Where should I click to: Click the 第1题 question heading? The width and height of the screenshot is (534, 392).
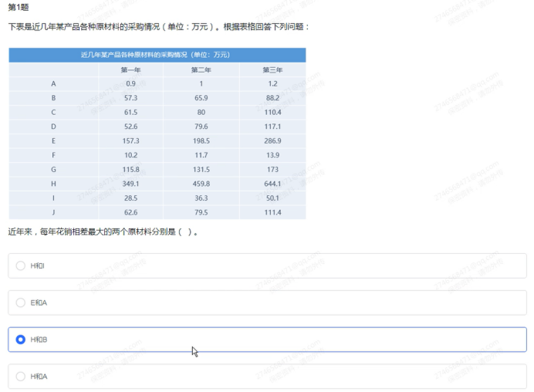click(19, 7)
